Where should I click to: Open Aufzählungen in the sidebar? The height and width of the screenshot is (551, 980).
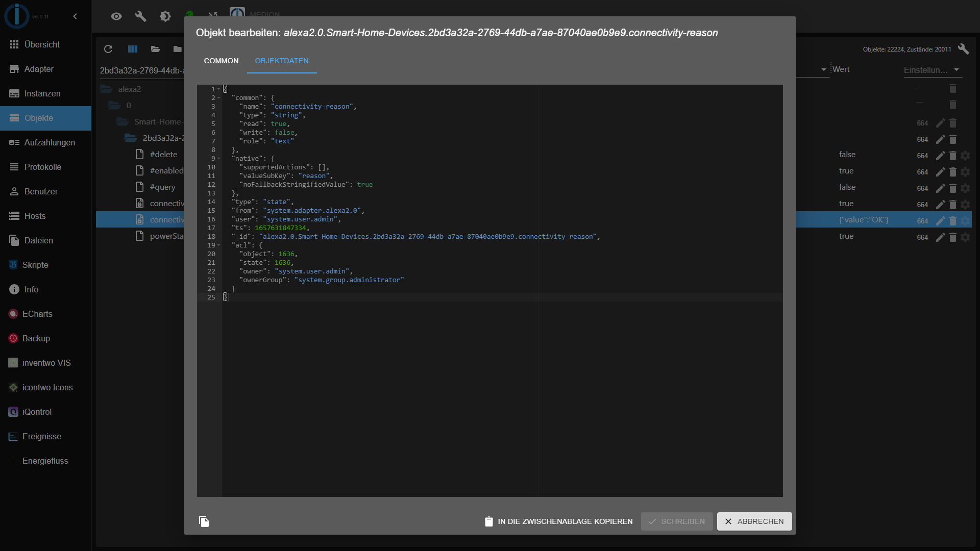(x=45, y=142)
